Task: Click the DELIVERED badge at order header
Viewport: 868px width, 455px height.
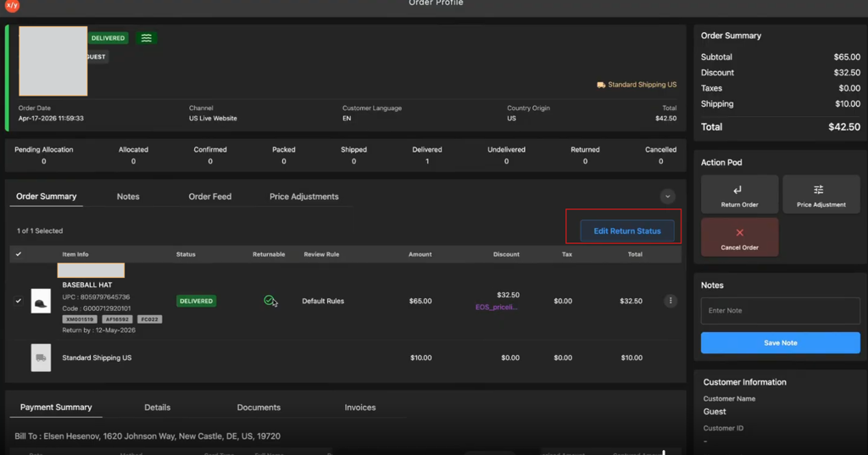Action: pyautogui.click(x=108, y=38)
